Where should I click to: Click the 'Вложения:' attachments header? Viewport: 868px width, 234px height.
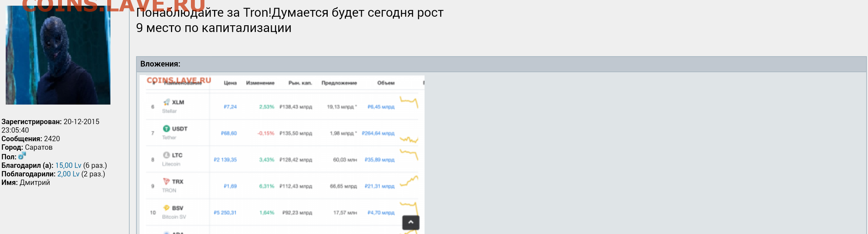pyautogui.click(x=160, y=64)
